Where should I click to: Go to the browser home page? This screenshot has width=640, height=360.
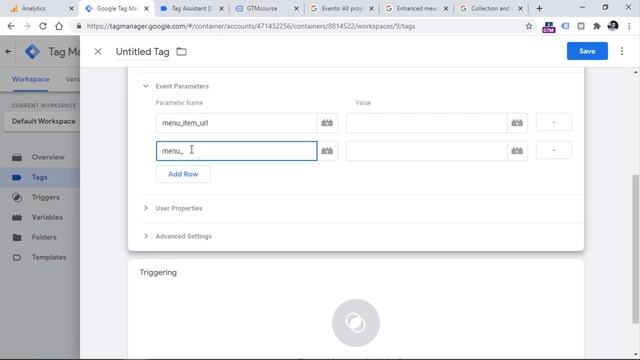59,26
